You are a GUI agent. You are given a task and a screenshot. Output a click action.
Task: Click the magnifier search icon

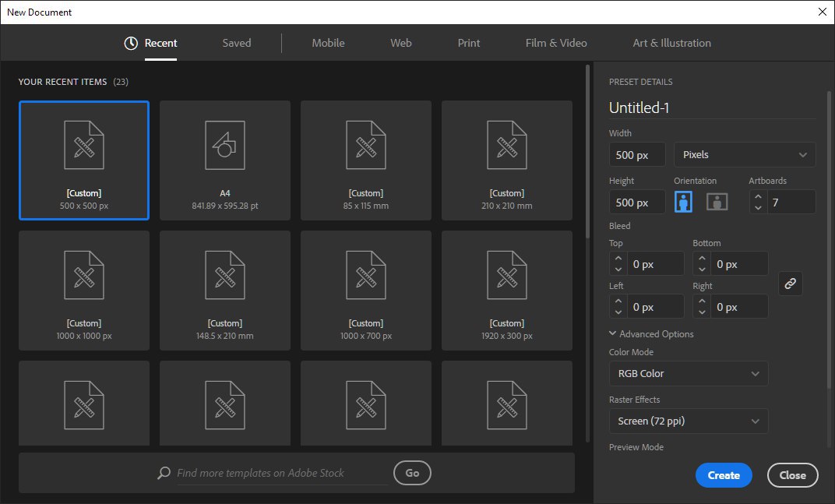164,473
